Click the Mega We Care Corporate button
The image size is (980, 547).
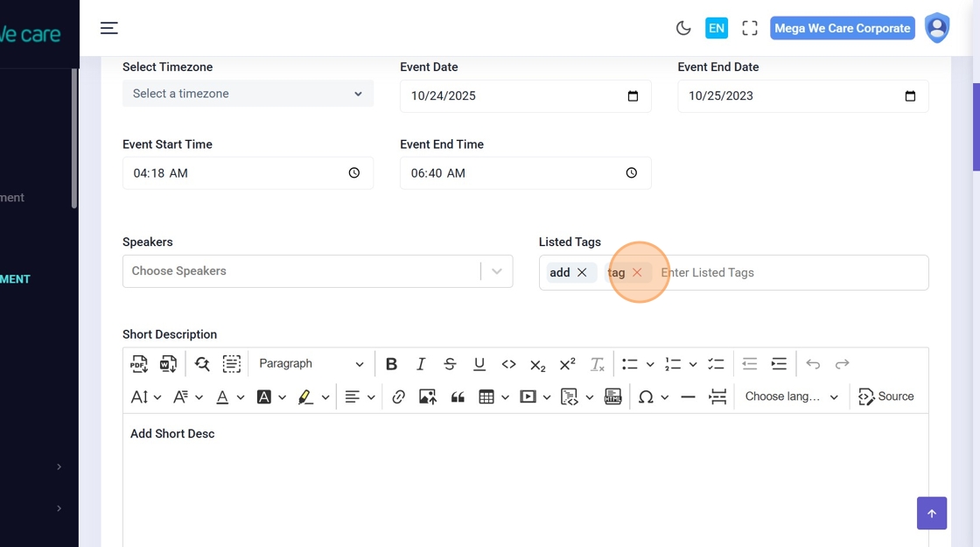pos(842,28)
